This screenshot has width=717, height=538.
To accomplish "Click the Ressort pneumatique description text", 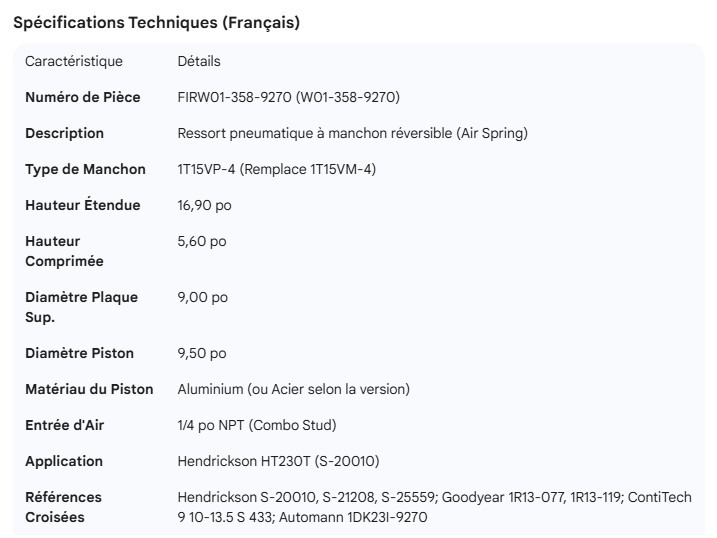I will [352, 133].
